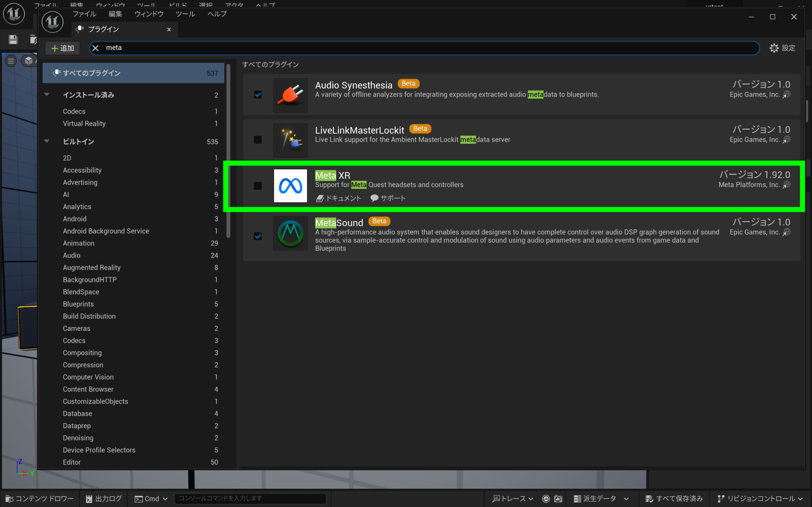Screen dimensions: 812x507
Task: Click the Meta XR plugin logo thumbnail
Action: click(x=290, y=185)
